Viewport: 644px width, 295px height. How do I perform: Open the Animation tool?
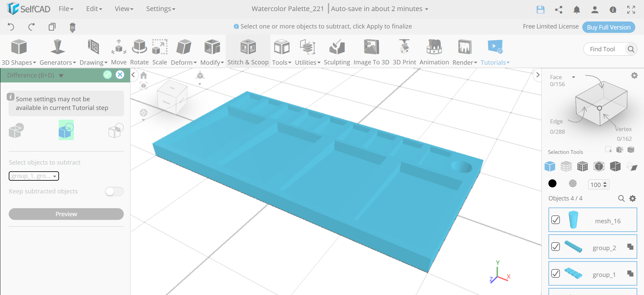click(x=434, y=52)
